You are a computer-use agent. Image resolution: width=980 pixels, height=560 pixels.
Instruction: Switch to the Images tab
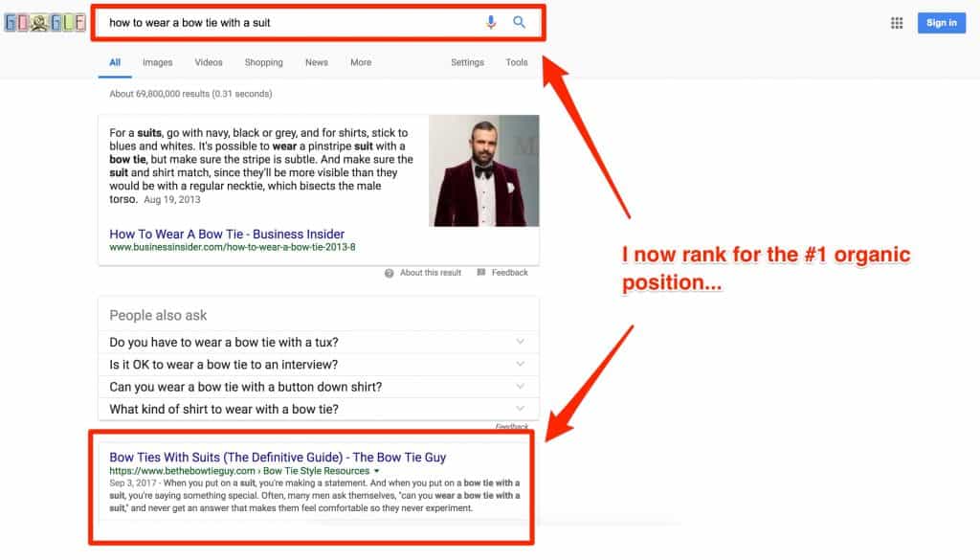tap(158, 62)
